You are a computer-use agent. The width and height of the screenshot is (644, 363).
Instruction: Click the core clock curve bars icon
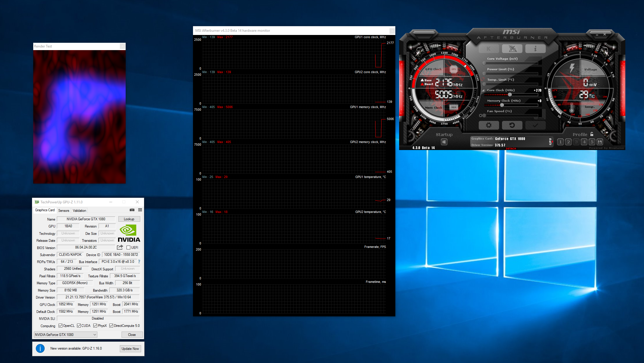click(x=483, y=90)
